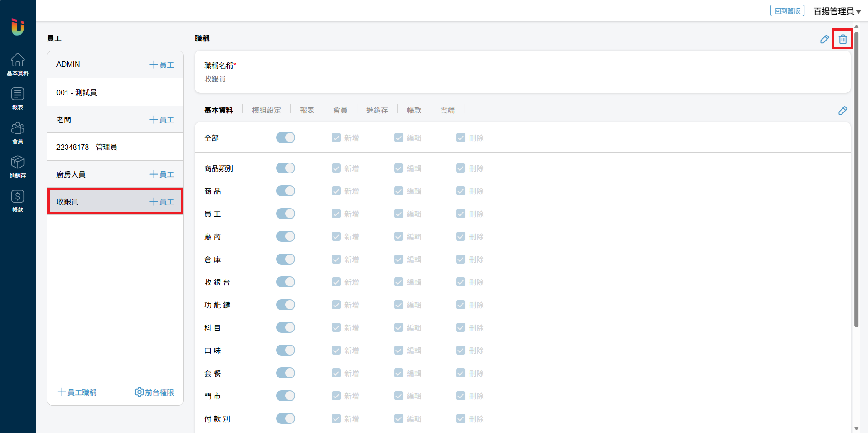Toggle the 全部 permissions switch
The width and height of the screenshot is (868, 433).
[286, 138]
